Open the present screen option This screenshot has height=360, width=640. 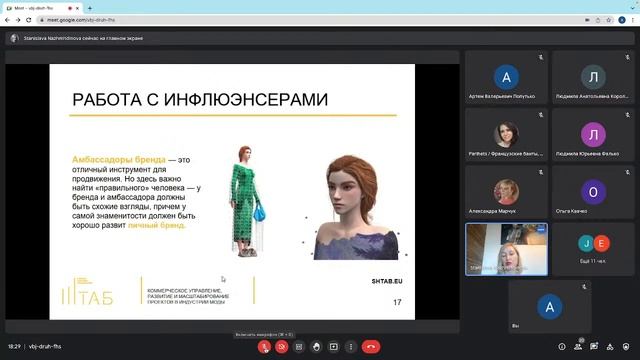333,347
